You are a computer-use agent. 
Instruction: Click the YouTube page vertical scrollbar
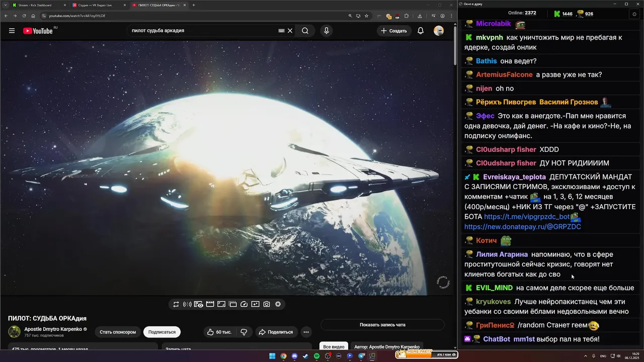click(455, 45)
